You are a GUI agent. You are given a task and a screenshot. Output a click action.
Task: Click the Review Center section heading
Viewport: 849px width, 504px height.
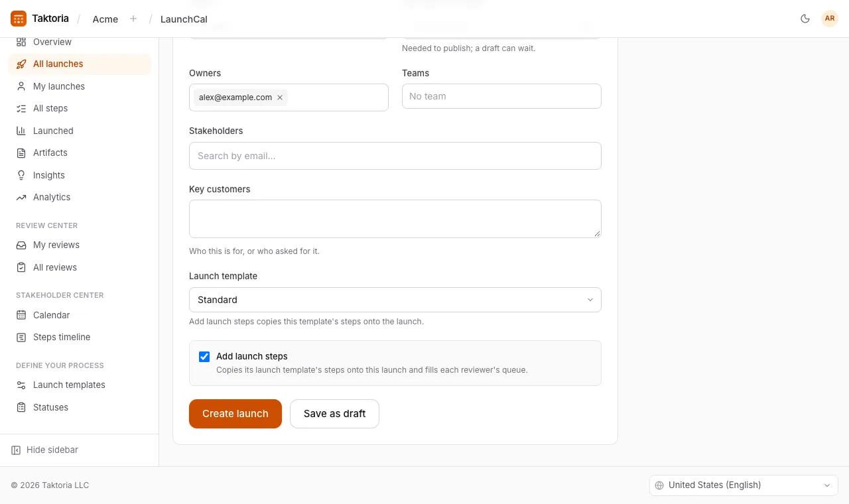coord(47,225)
